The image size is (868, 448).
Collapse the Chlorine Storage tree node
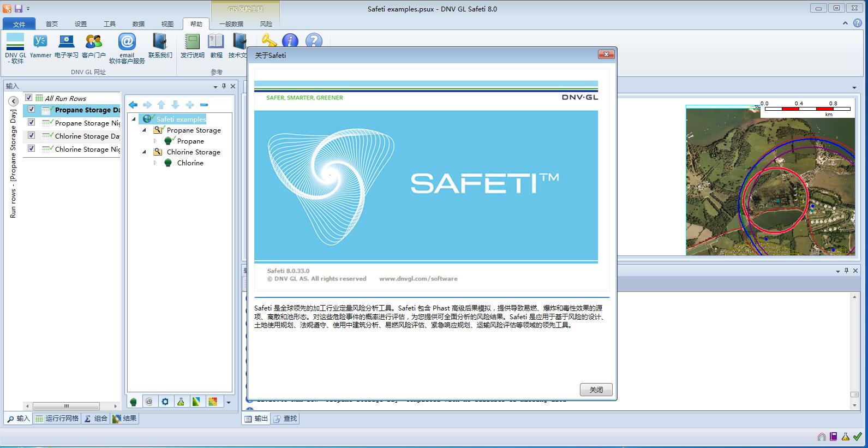tap(145, 152)
